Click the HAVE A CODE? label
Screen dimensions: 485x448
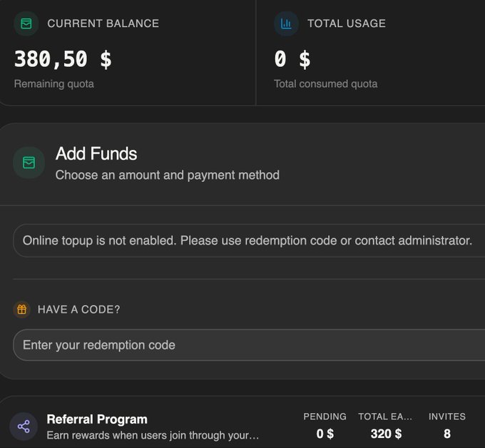[x=78, y=310]
